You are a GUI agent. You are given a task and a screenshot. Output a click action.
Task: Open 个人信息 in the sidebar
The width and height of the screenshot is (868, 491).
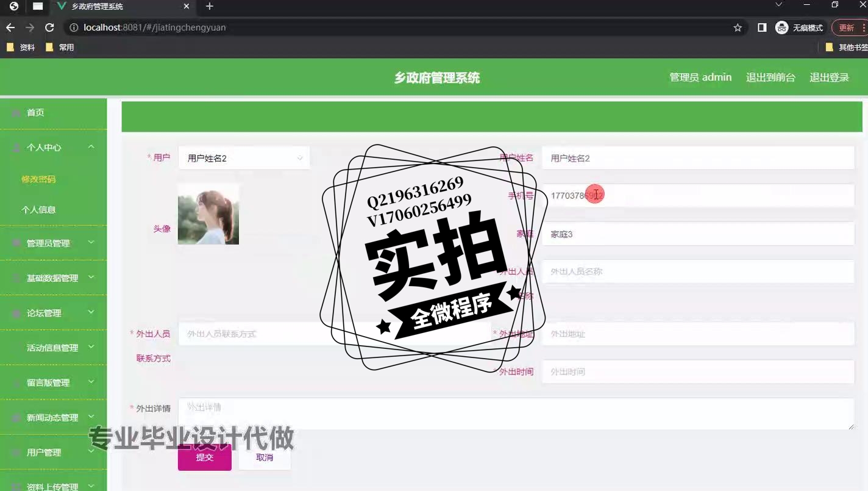point(38,210)
